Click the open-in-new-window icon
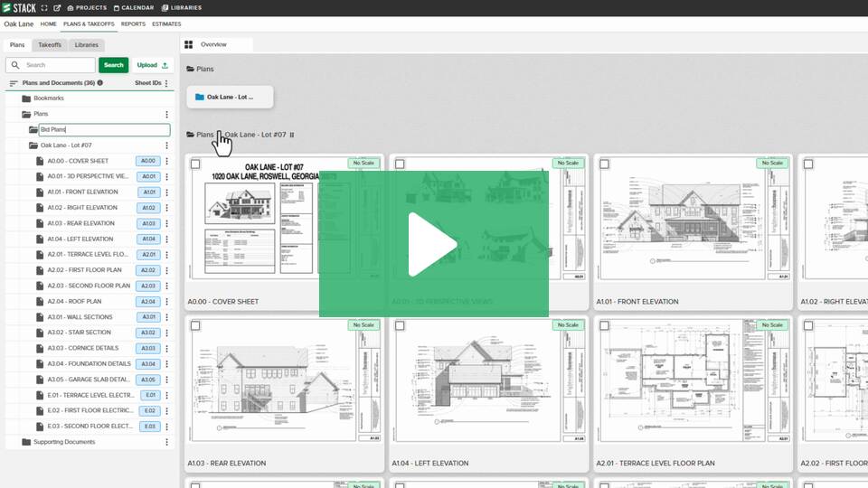Viewport: 868px width, 488px height. (57, 7)
